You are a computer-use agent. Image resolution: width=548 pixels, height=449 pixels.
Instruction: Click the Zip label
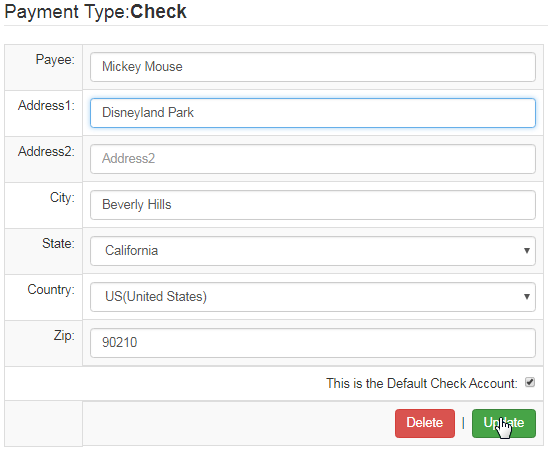click(64, 336)
